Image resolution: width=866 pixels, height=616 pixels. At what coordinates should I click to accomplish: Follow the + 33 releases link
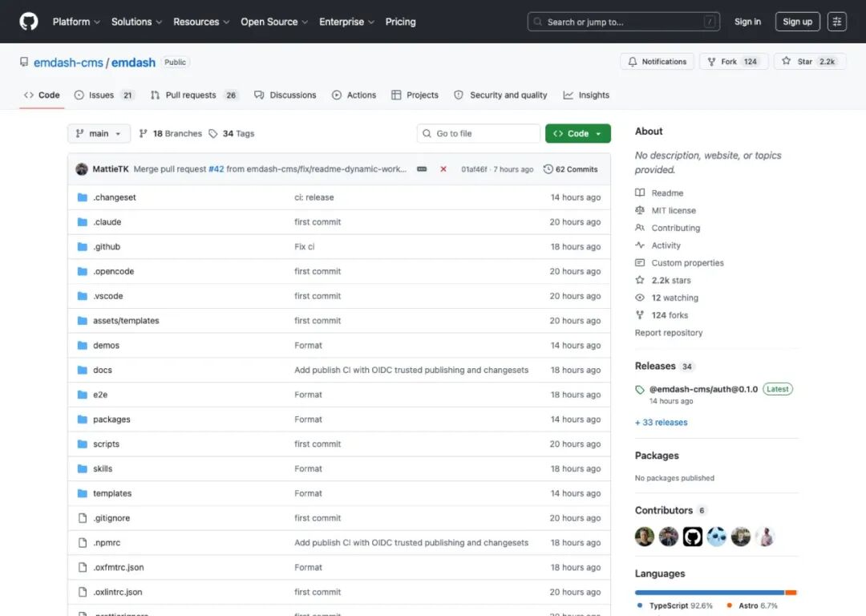click(x=661, y=422)
